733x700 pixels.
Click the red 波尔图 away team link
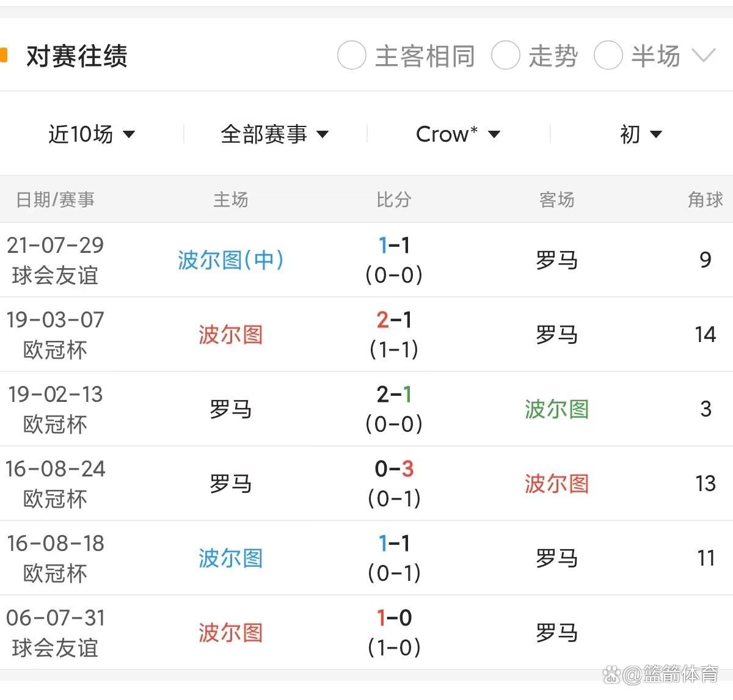coord(556,484)
